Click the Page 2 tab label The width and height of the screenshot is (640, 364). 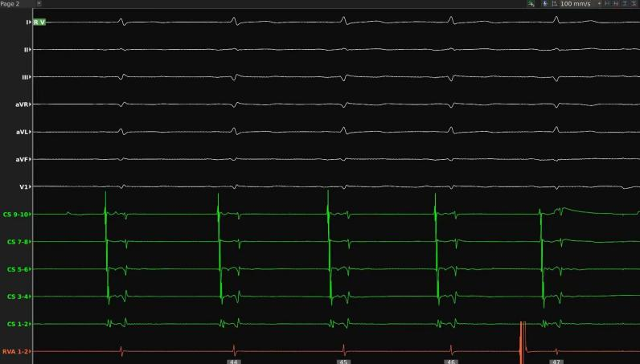tap(12, 4)
